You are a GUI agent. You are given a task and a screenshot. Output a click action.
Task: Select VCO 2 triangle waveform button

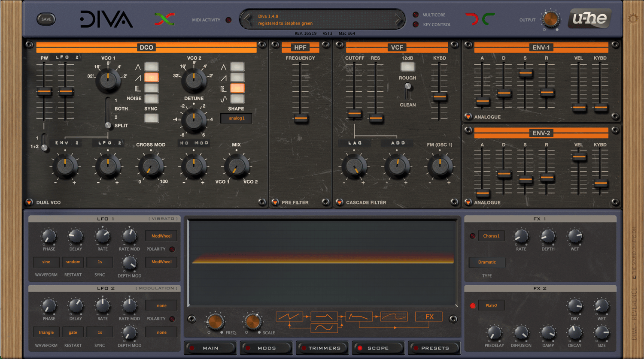tap(237, 66)
